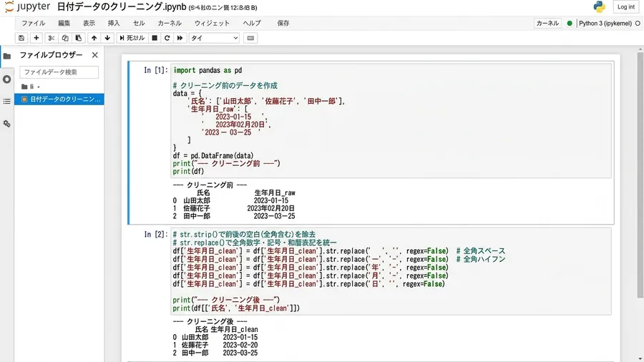Move the cell up with up arrow
Image resolution: width=644 pixels, height=362 pixels.
[94, 38]
